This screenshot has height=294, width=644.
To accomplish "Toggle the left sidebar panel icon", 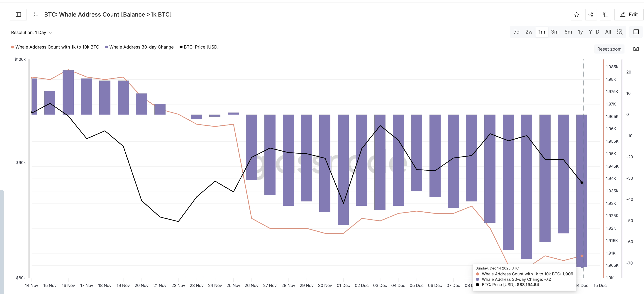I will coord(18,15).
